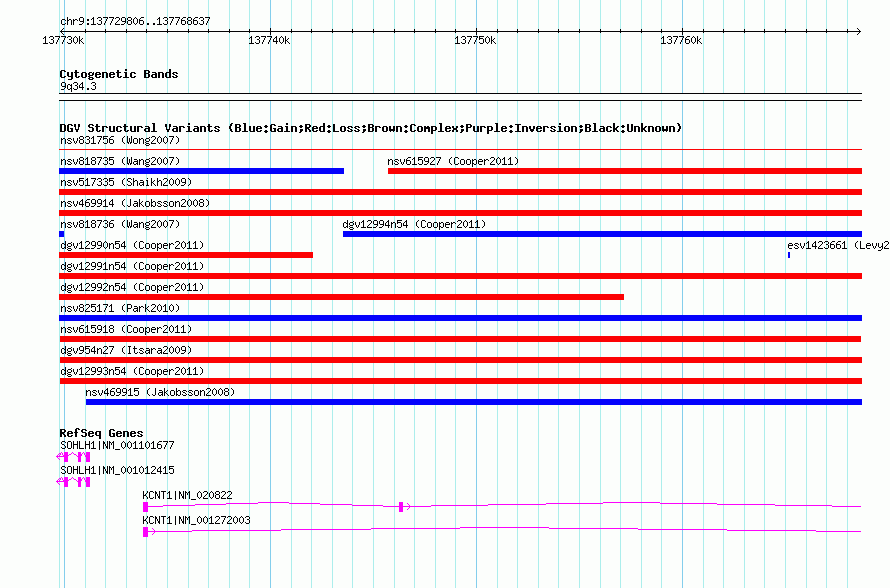Click the SOHLH1 NM_001012415 gene glyph

tap(73, 482)
